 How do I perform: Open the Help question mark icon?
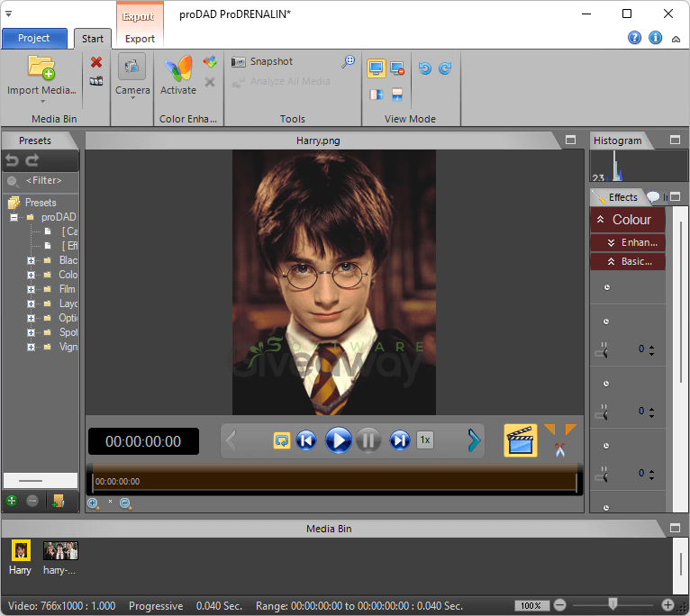tap(634, 38)
